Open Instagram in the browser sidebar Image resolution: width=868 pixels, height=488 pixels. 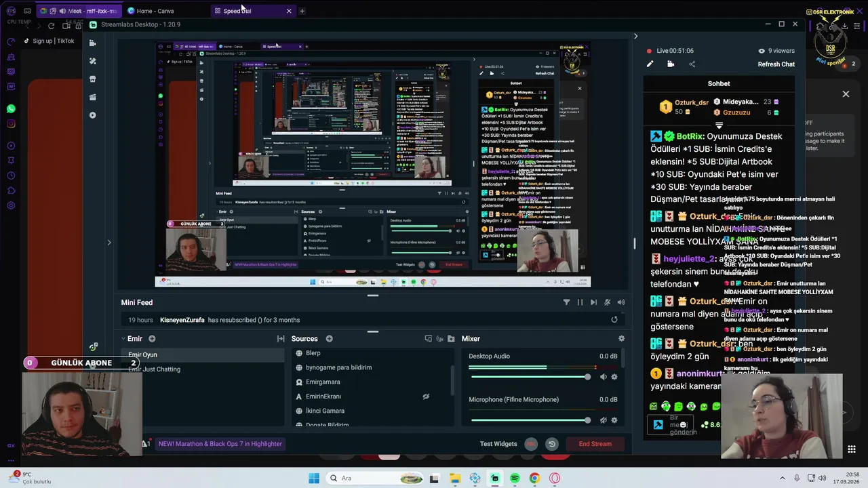11,124
